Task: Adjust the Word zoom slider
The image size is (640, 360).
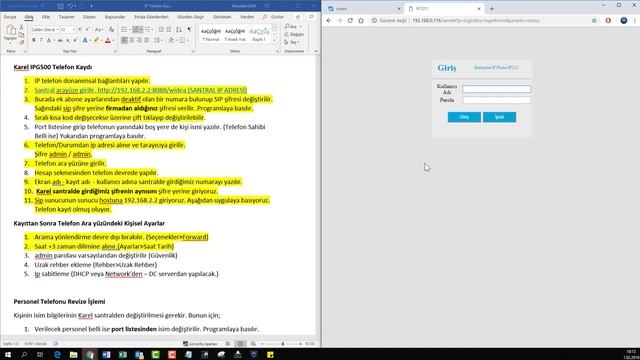Action: tap(282, 344)
